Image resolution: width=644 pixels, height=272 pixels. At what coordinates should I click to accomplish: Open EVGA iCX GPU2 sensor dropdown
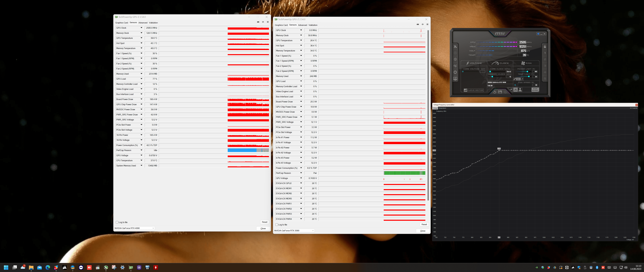[301, 183]
